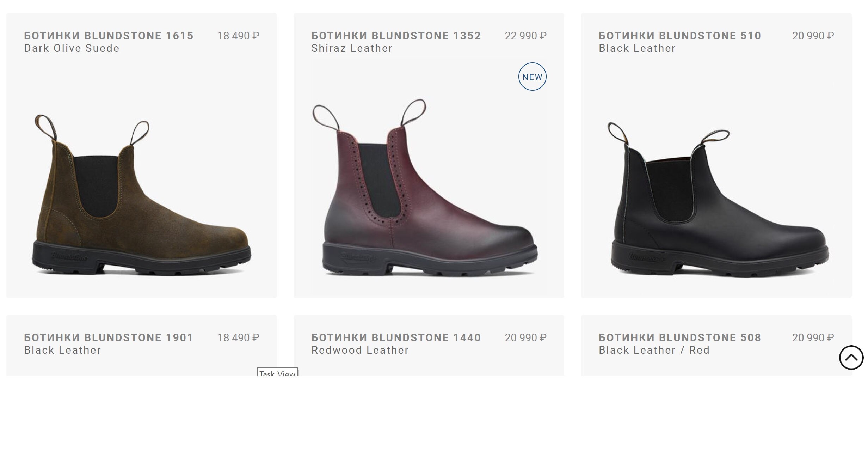Open the Ботинки Blundstone 1440 title link

coord(396,338)
